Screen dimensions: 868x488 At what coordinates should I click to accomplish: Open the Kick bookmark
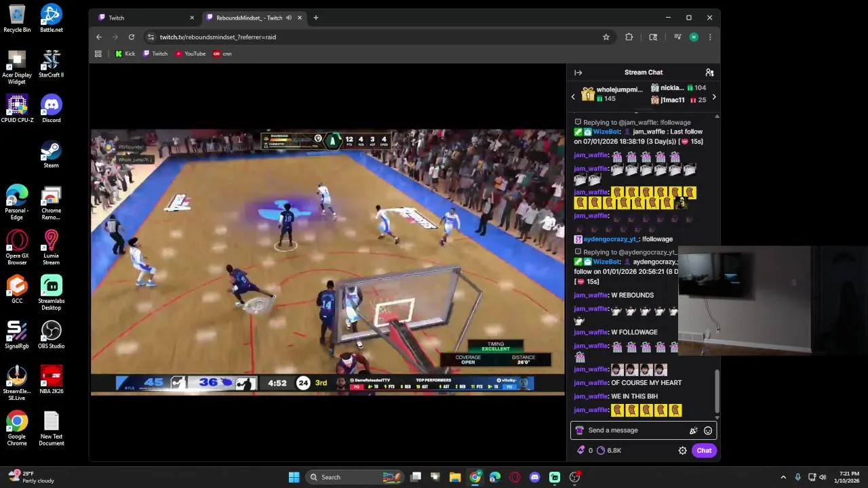[x=125, y=54]
